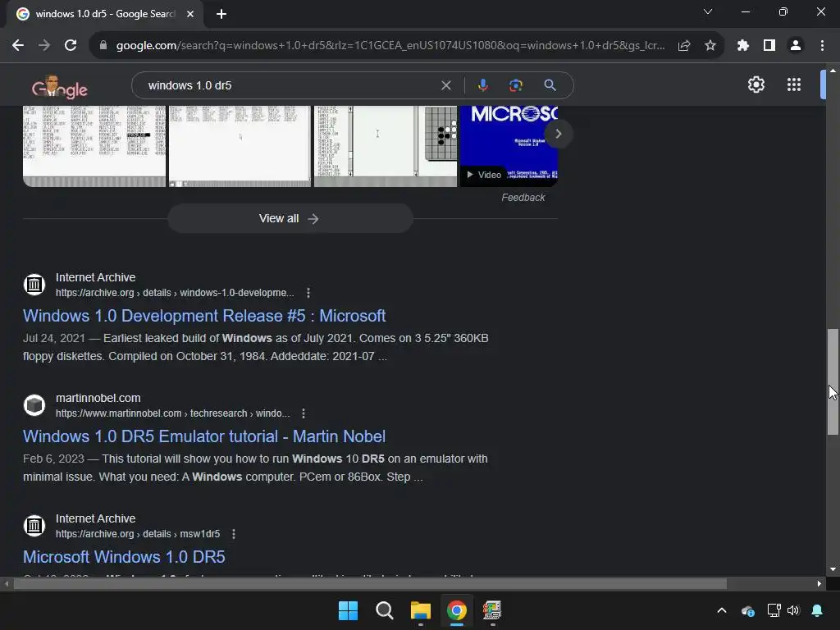Open Microsoft Windows 1.0 DR5 link
The width and height of the screenshot is (840, 630).
[124, 557]
